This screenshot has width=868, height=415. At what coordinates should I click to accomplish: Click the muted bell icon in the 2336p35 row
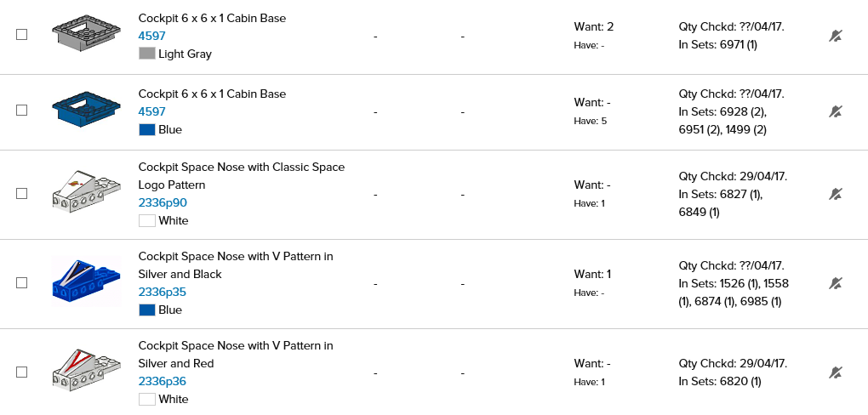point(836,283)
